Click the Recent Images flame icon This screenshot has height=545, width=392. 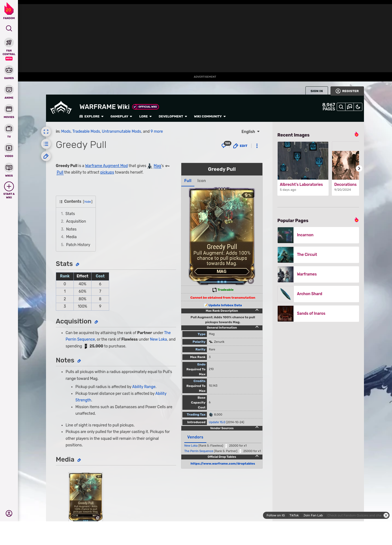click(x=357, y=134)
